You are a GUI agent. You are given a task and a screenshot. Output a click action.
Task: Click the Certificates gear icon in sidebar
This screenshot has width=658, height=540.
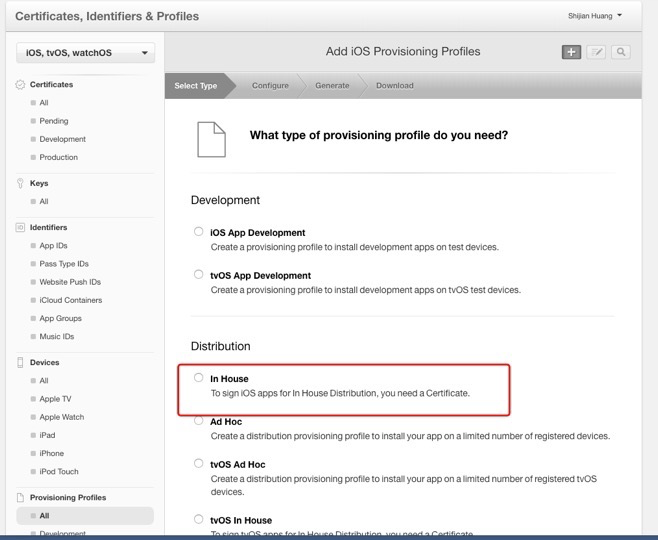21,85
